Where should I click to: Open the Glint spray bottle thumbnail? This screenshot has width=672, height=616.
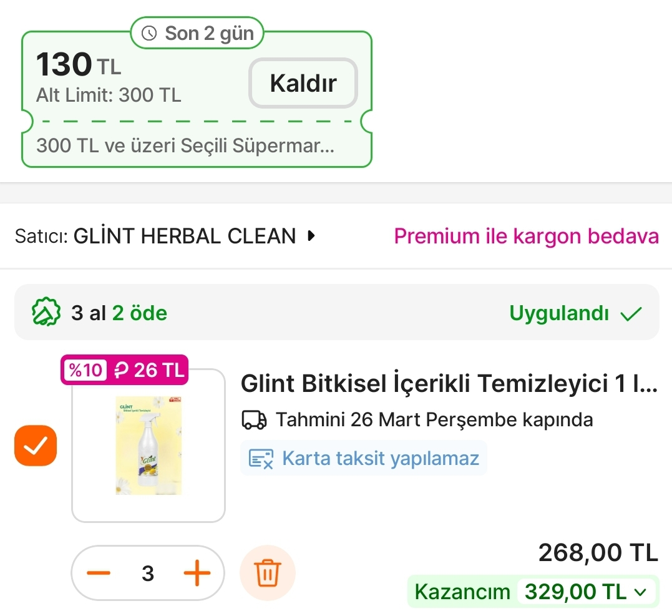point(149,446)
